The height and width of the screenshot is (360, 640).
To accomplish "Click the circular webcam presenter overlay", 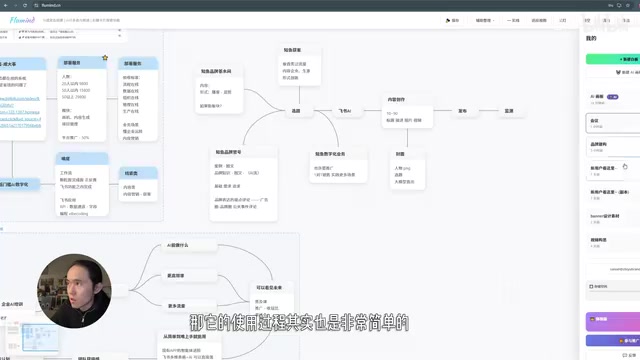I will click(74, 291).
